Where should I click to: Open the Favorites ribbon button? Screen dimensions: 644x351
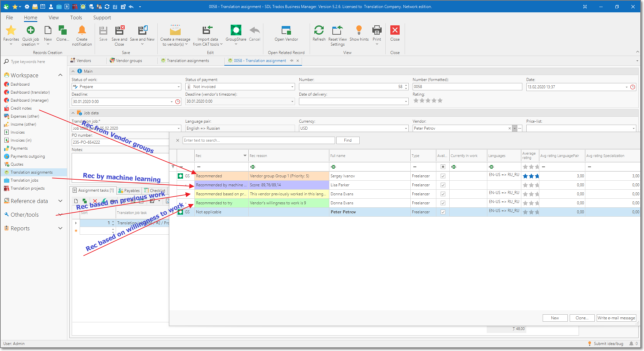click(11, 35)
